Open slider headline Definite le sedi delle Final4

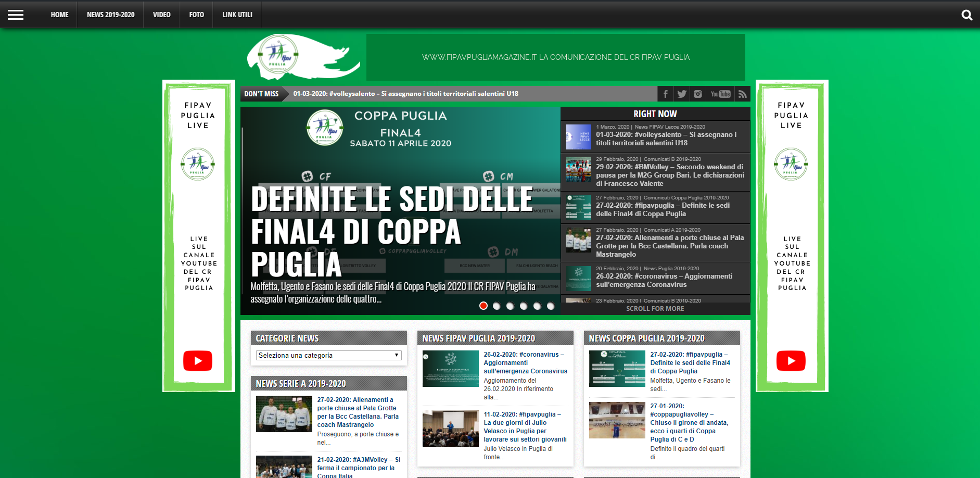(x=392, y=231)
